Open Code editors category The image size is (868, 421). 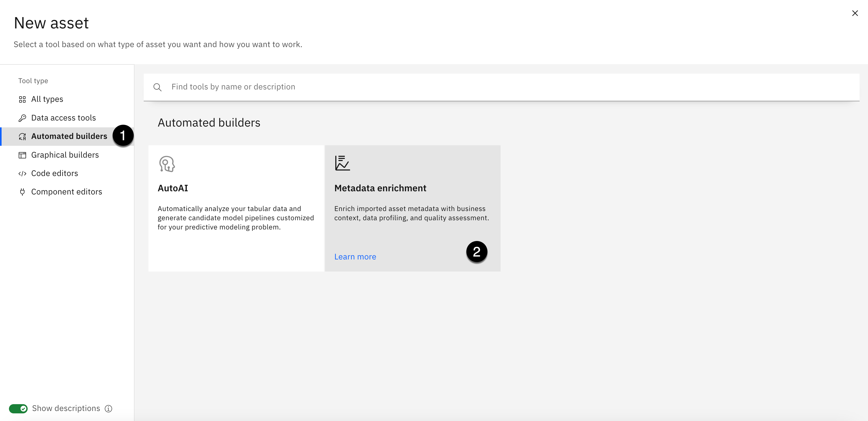click(x=54, y=173)
